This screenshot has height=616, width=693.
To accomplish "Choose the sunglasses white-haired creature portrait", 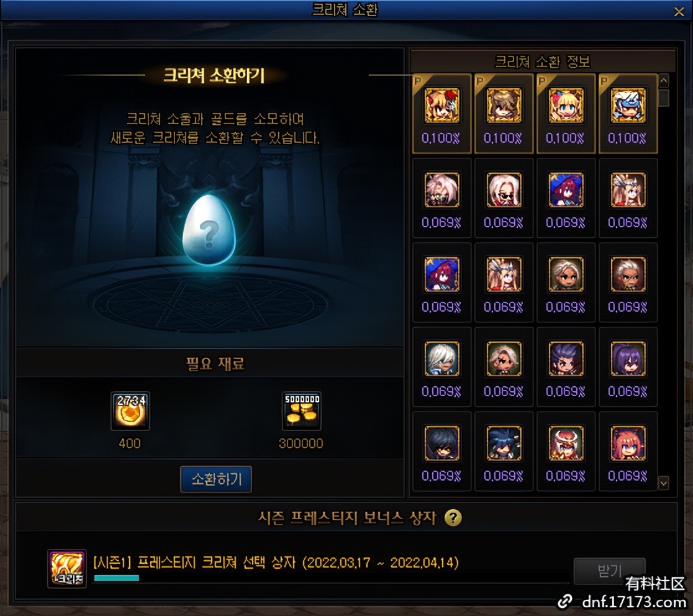I will 504,190.
